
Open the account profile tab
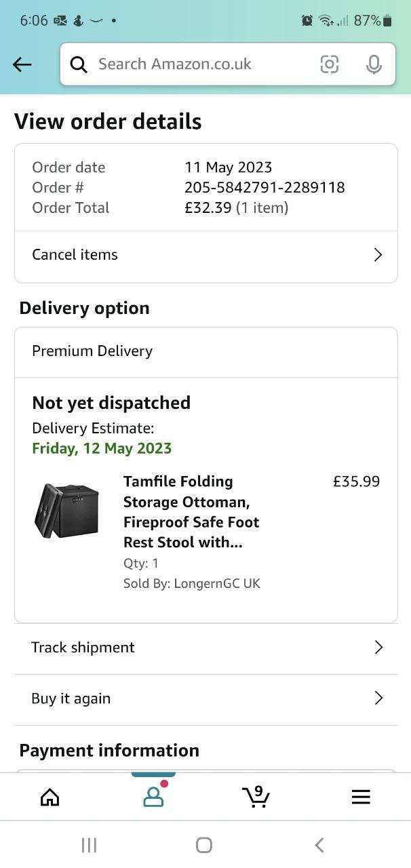coord(154,797)
